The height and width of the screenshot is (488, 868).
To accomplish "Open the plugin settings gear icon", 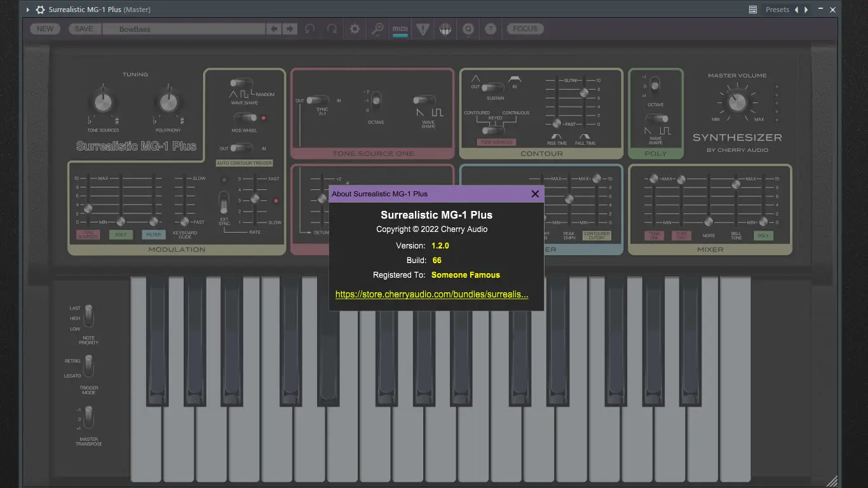I will pos(355,29).
